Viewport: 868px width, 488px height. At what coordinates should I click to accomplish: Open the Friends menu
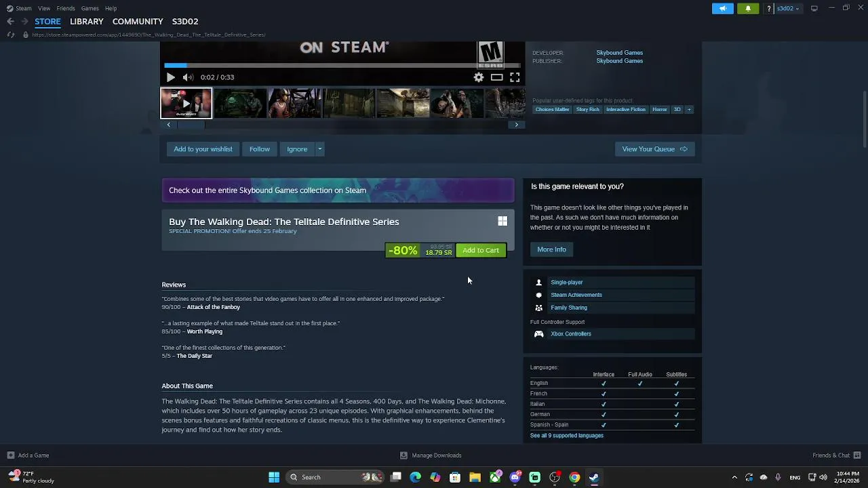66,8
